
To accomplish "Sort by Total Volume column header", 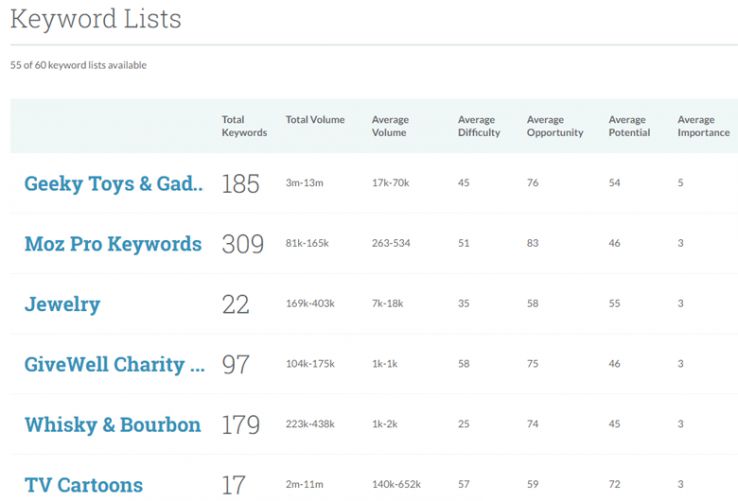I will pyautogui.click(x=315, y=120).
